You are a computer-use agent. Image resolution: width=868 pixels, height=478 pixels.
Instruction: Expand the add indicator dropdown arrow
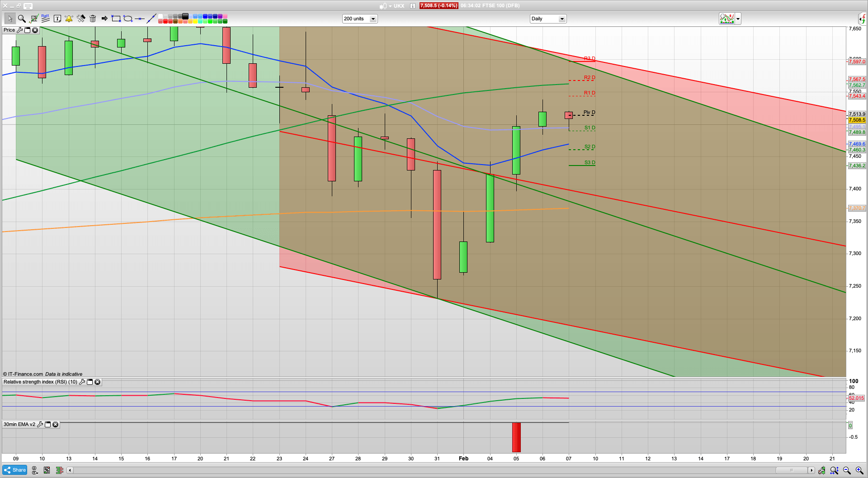coord(738,19)
